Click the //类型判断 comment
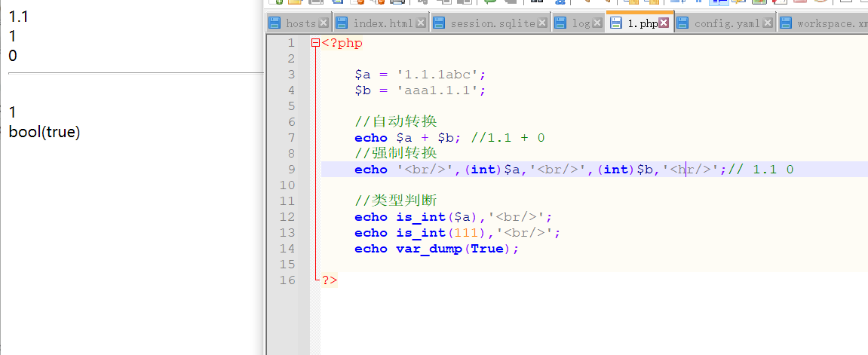This screenshot has width=868, height=355. point(397,200)
